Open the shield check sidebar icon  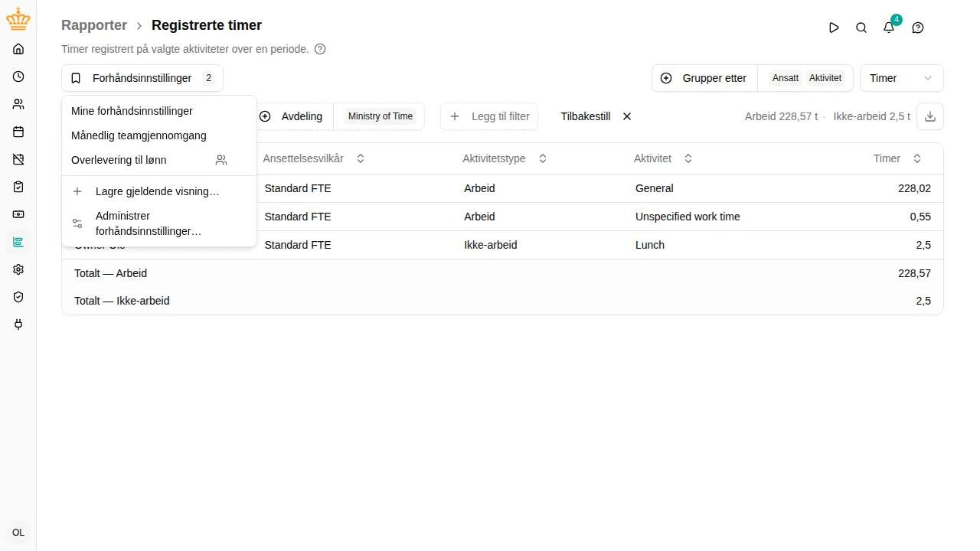(x=18, y=297)
